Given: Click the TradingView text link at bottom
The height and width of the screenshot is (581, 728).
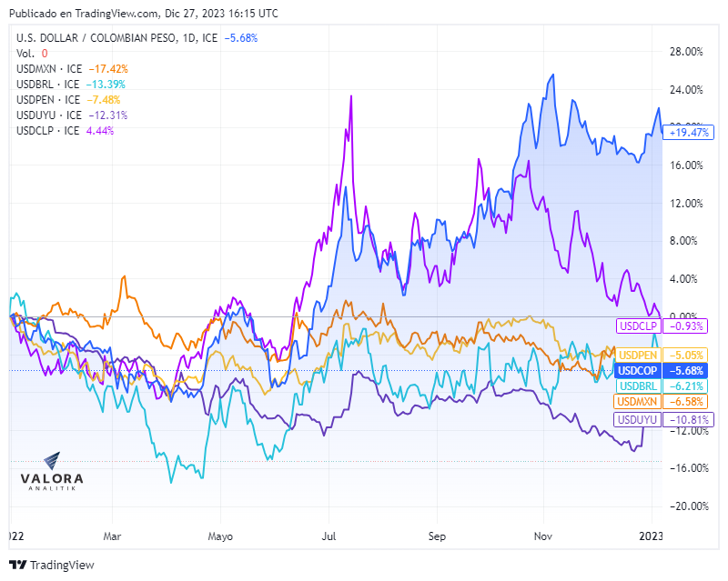Looking at the screenshot, I should (62, 565).
